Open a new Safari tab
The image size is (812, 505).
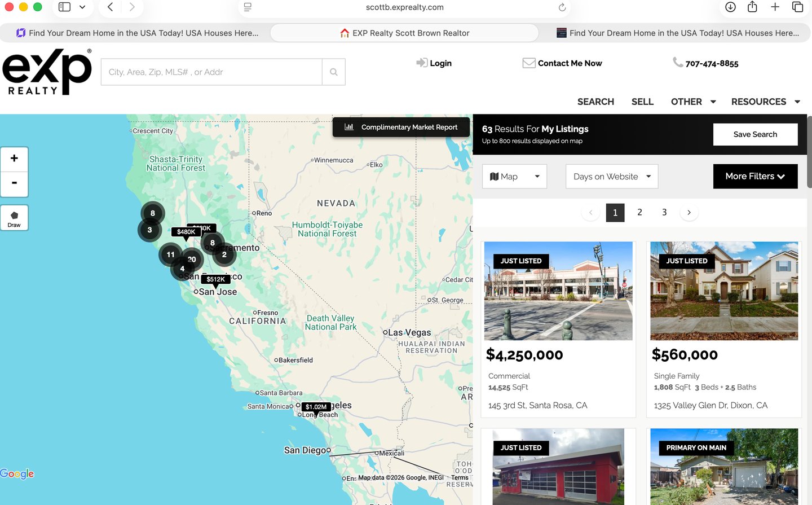[775, 7]
